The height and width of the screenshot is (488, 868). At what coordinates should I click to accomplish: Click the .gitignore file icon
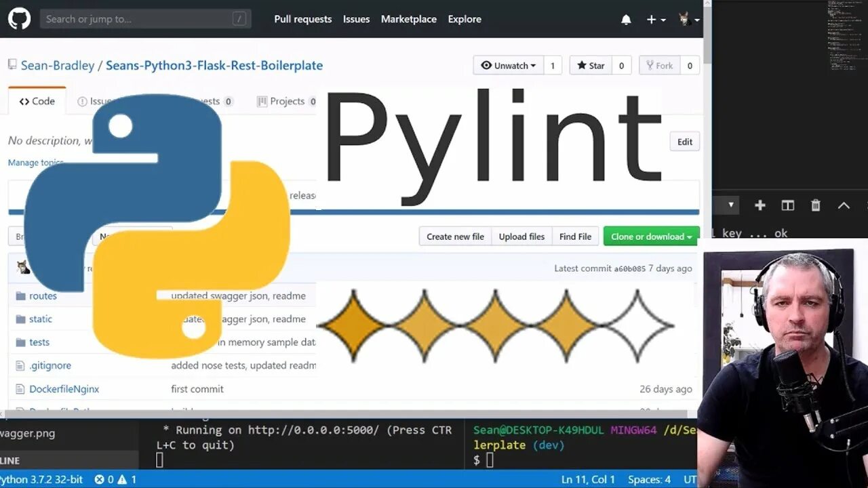20,365
